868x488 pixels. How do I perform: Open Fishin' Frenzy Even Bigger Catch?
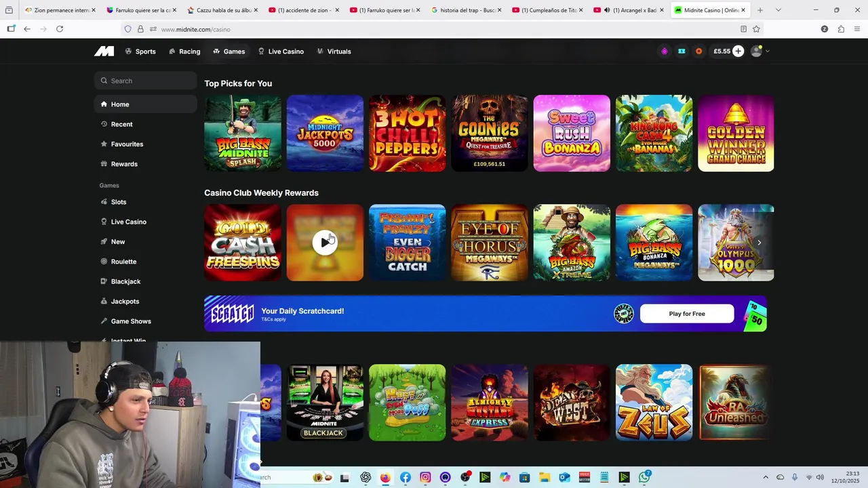click(407, 243)
